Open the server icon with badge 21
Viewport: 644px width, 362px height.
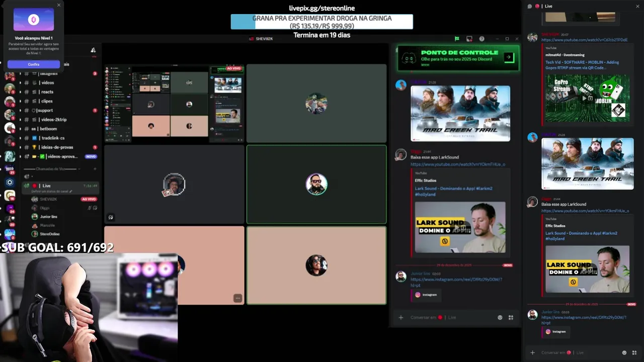[10, 169]
